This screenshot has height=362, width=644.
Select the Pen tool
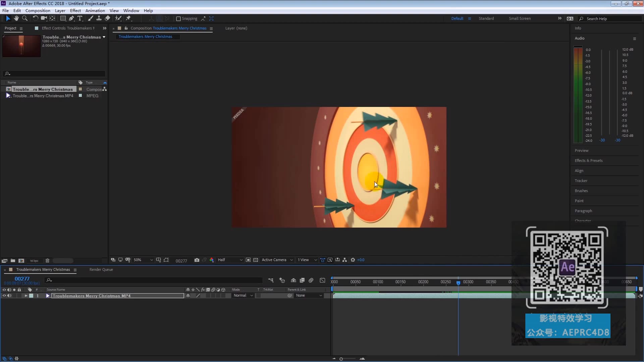coord(71,18)
